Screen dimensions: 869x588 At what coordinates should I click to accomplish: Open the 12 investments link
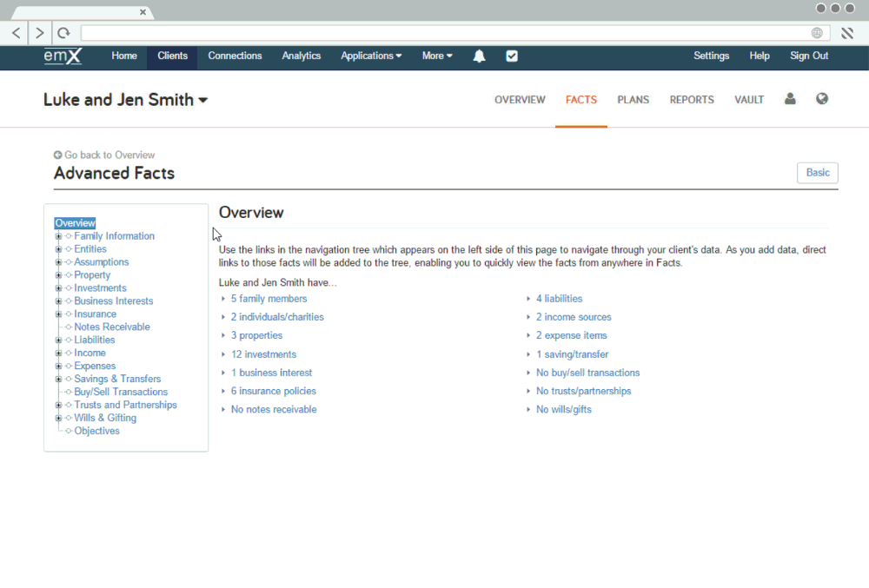(x=263, y=354)
